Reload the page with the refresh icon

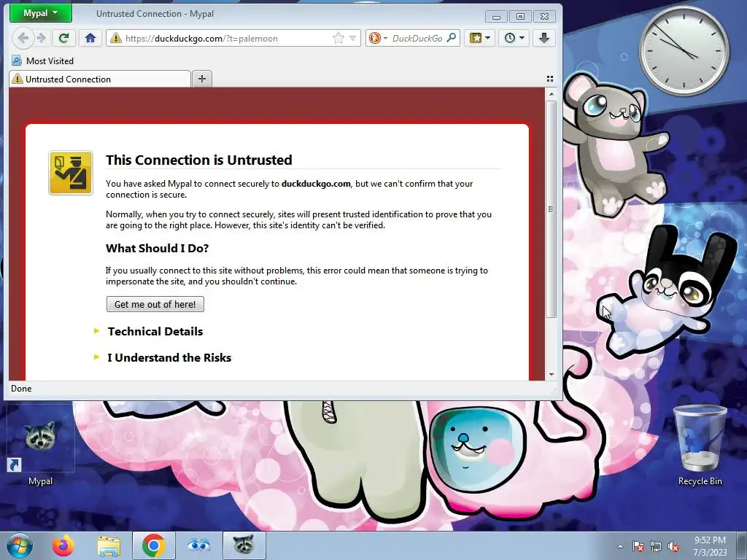[64, 38]
